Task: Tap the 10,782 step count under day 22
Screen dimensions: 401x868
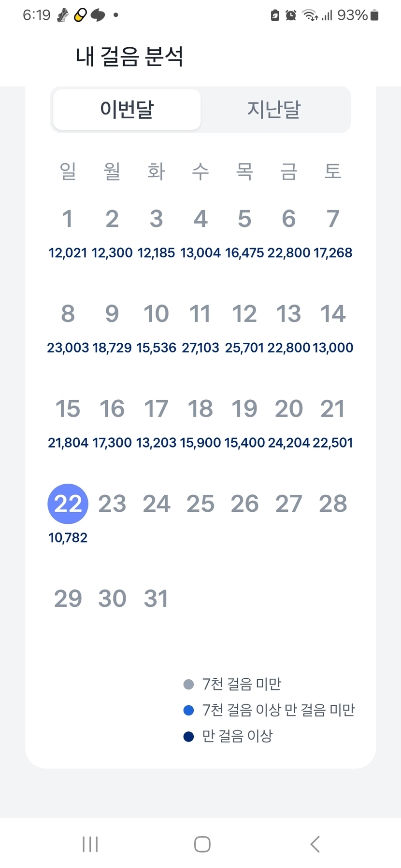Action: (x=68, y=538)
